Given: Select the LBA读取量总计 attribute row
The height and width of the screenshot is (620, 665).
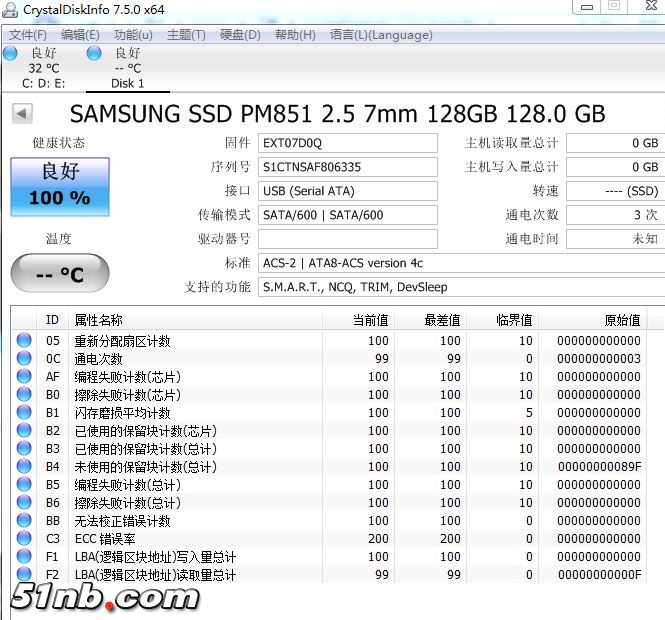Looking at the screenshot, I should pos(329,574).
